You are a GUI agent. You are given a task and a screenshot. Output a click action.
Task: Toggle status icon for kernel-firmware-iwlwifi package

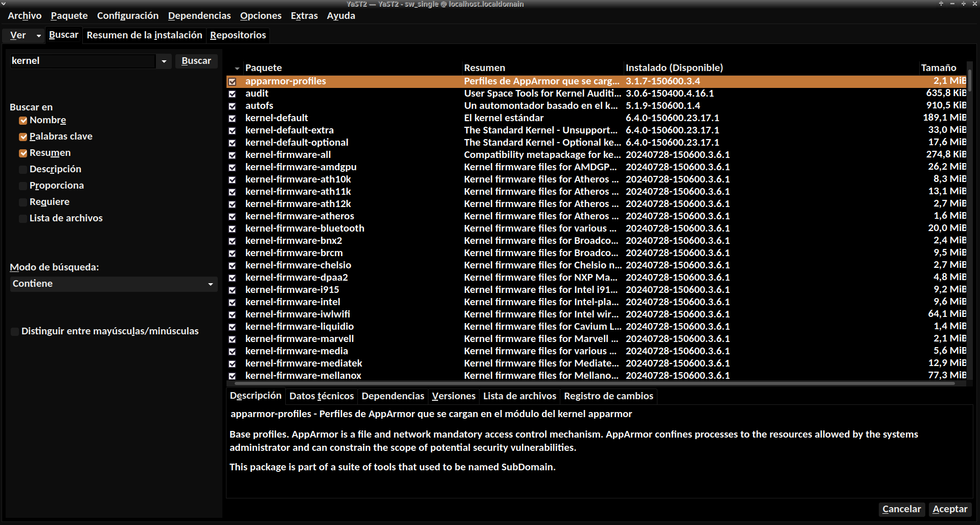click(x=232, y=314)
